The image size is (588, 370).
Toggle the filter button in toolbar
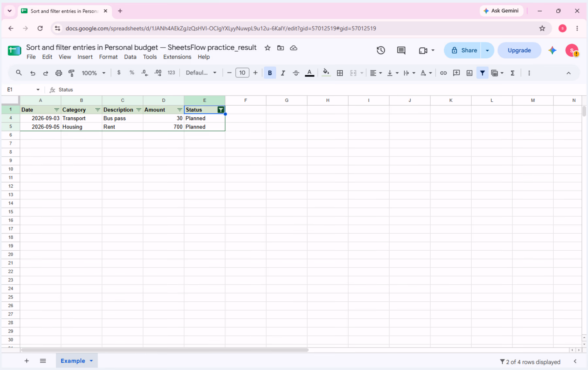point(482,73)
